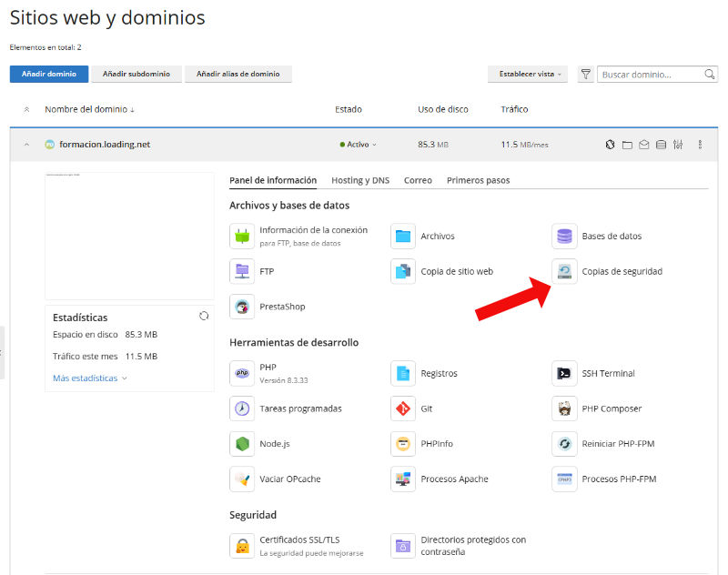Open the Tareas programadas clock icon
The width and height of the screenshot is (728, 575).
point(242,409)
